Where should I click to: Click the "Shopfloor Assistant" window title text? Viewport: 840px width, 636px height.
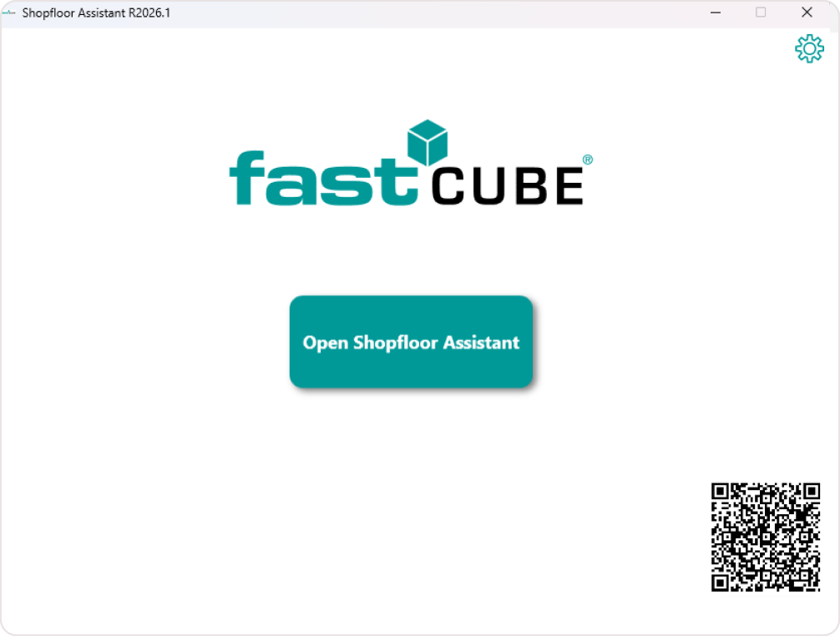tap(73, 13)
